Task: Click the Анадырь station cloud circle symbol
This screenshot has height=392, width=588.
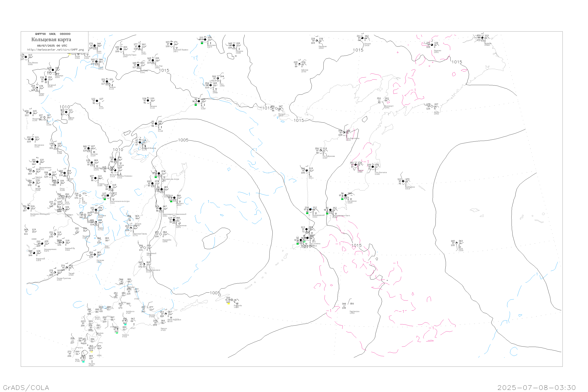Action: 482,38
